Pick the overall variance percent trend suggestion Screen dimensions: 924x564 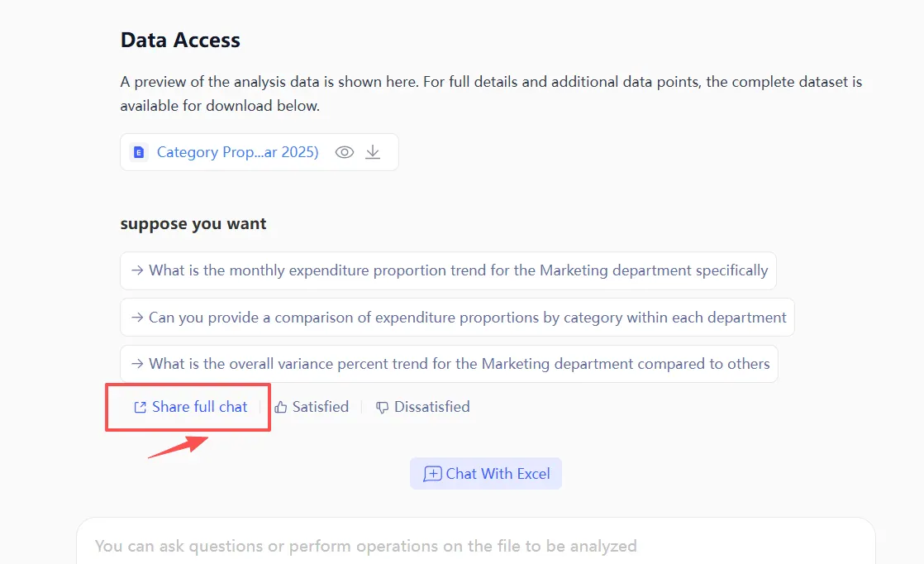coord(459,364)
